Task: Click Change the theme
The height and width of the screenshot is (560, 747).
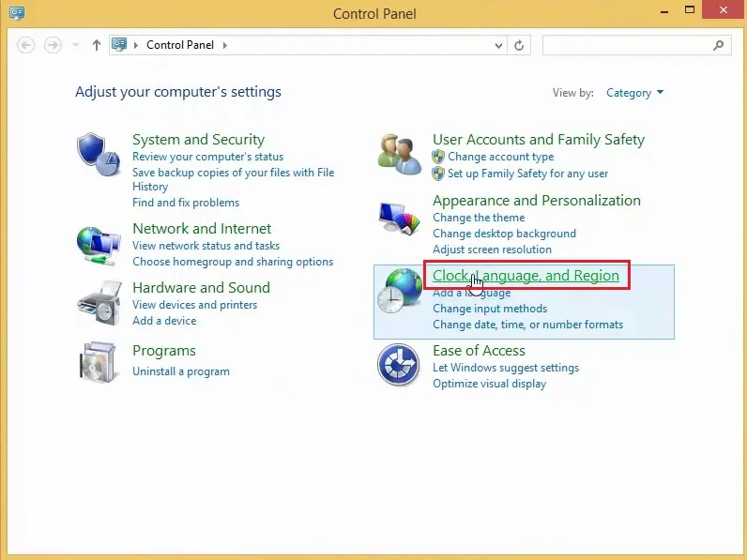Action: tap(479, 218)
